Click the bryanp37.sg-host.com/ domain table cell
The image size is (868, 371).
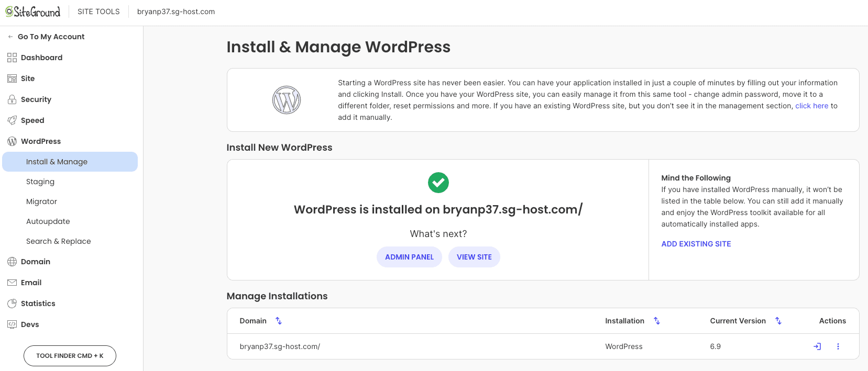point(280,346)
